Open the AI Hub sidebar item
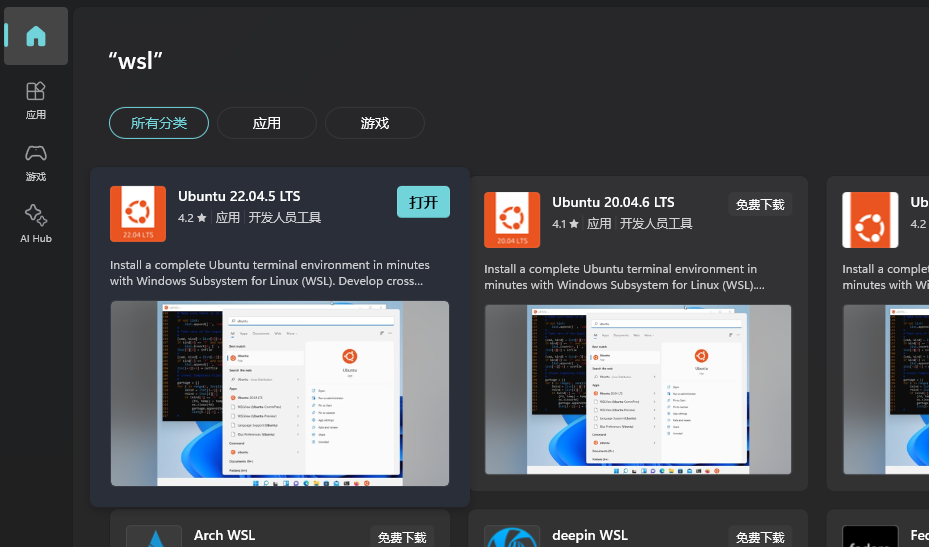 [x=36, y=224]
